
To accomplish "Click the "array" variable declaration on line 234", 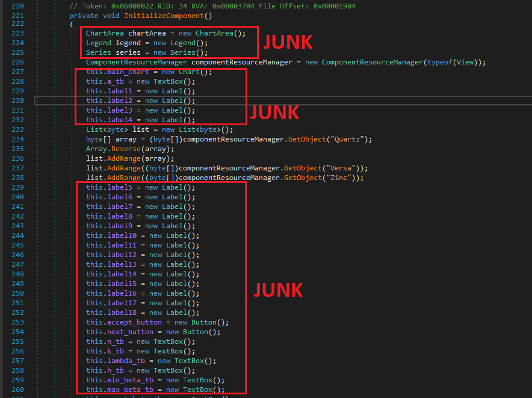I will pyautogui.click(x=126, y=139).
